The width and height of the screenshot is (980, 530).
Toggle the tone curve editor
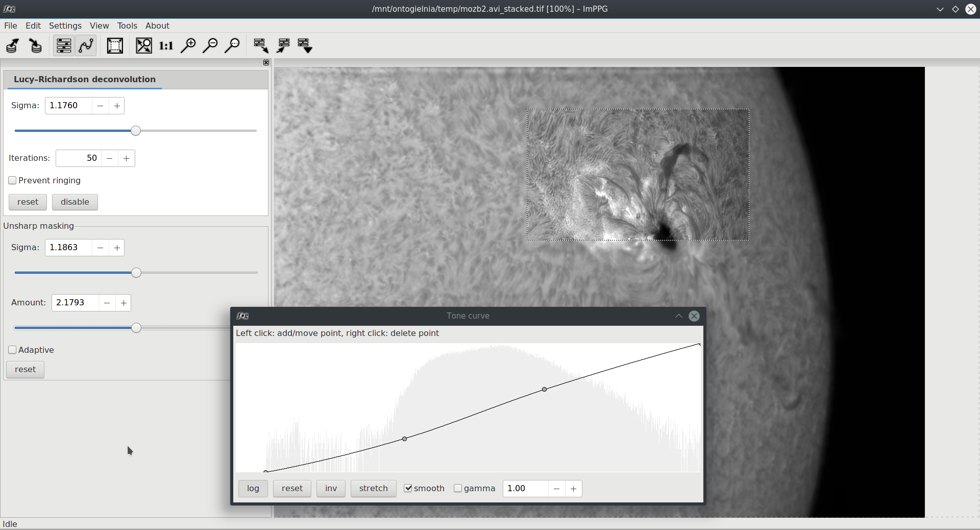pos(86,45)
